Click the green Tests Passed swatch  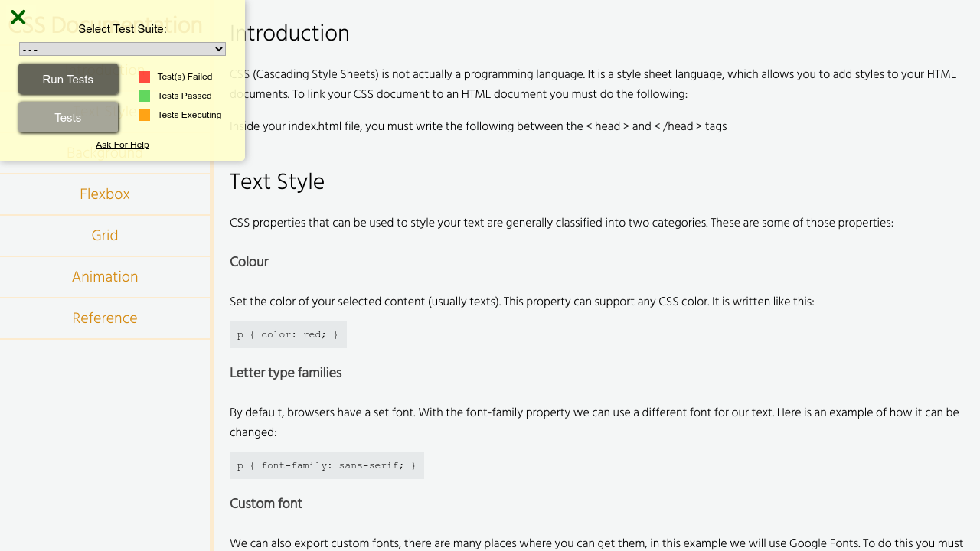(x=144, y=96)
